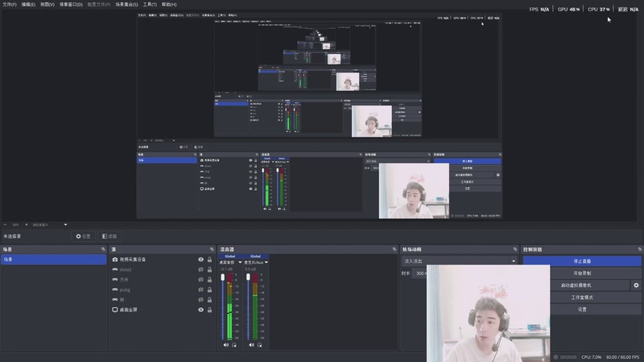Zoom in preview with the plus button
The width and height of the screenshot is (644, 362).
27,225
